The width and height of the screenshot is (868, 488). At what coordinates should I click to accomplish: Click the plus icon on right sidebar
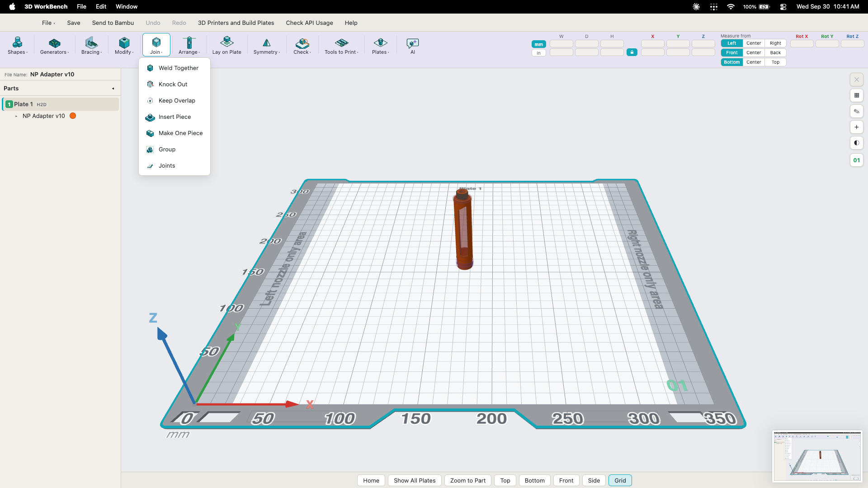pos(856,127)
